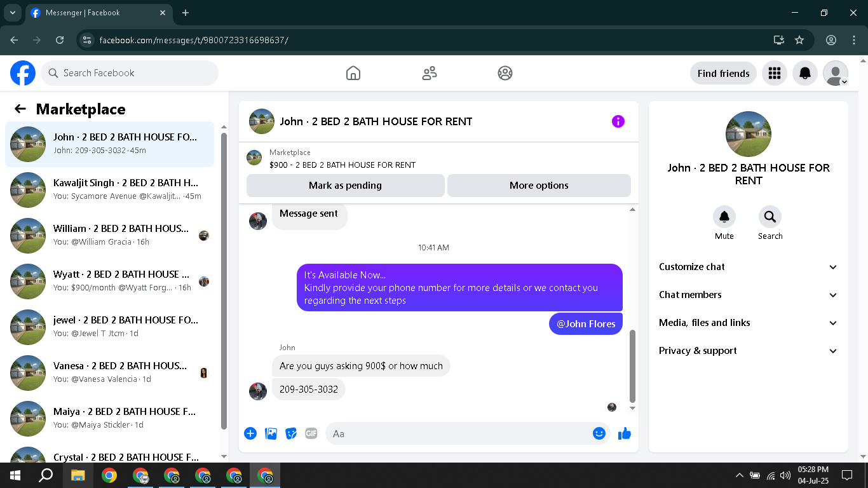Click the Find friends button

pyautogui.click(x=723, y=73)
